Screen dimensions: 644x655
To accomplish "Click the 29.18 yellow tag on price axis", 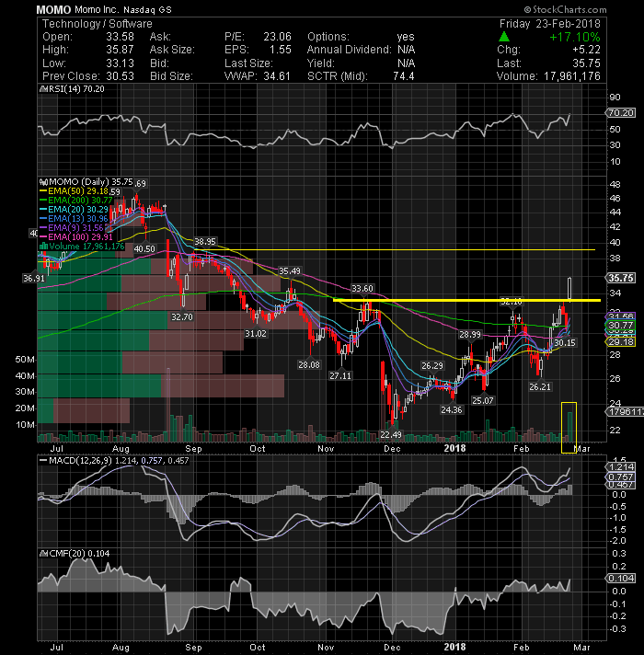I will tap(621, 342).
